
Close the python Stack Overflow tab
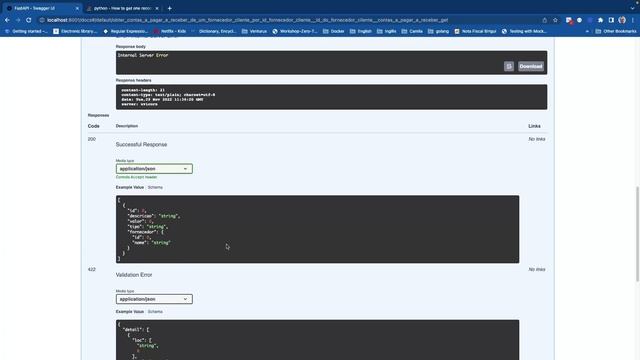[x=157, y=8]
